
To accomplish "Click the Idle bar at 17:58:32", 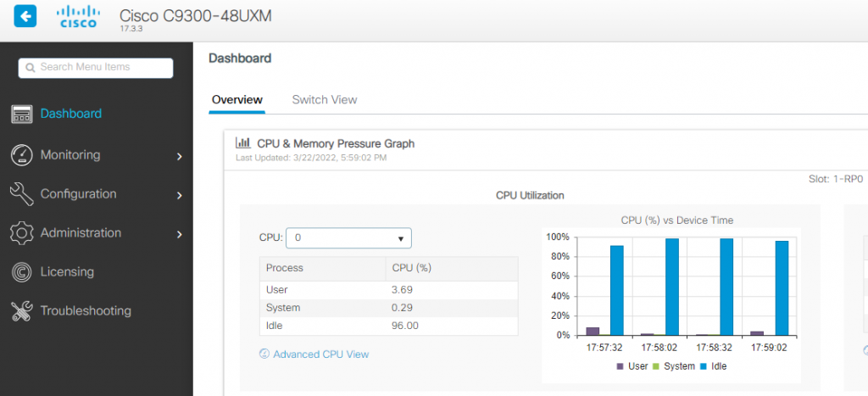I will click(x=726, y=287).
